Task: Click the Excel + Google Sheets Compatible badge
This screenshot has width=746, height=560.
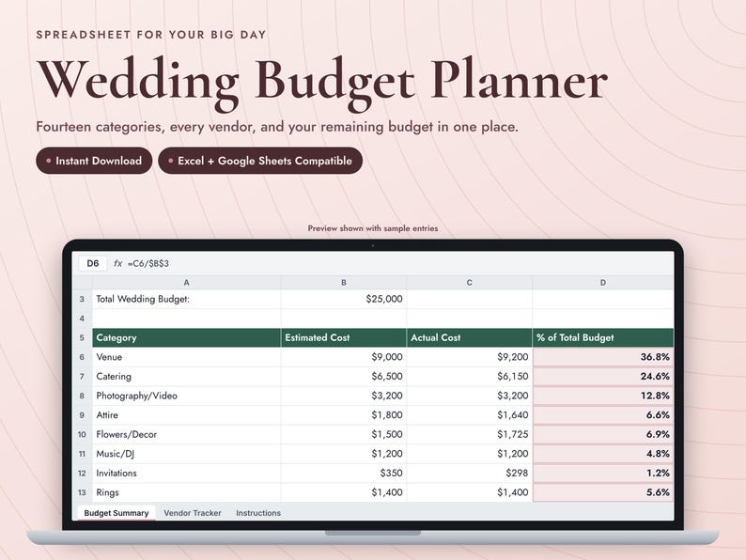Action: point(260,161)
